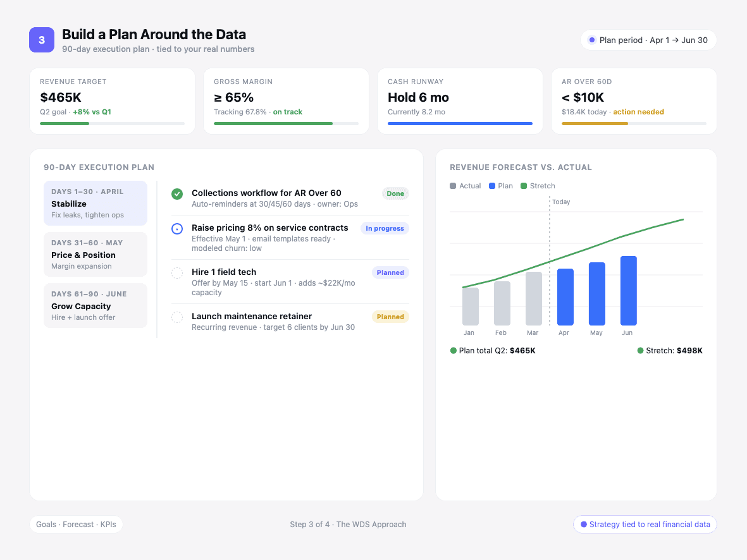Click the dotted circle beside Hire 1 field tech
The image size is (747, 560).
point(177,272)
